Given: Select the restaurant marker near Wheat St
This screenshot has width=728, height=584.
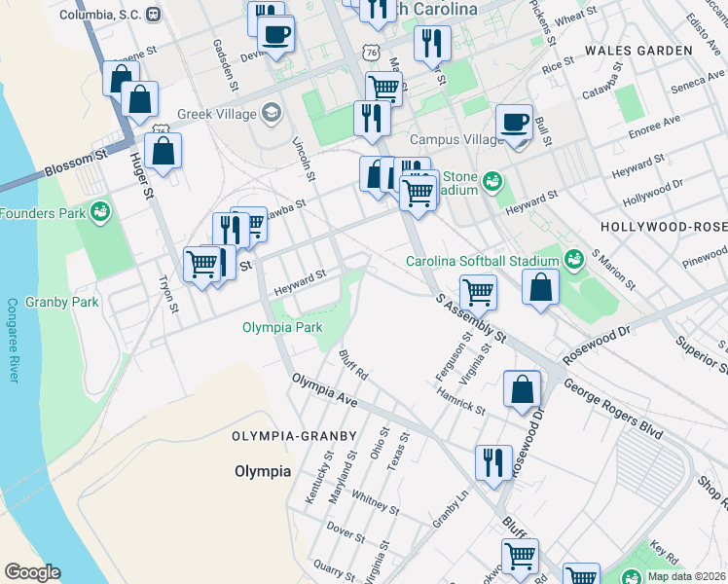Looking at the screenshot, I should click(x=432, y=46).
